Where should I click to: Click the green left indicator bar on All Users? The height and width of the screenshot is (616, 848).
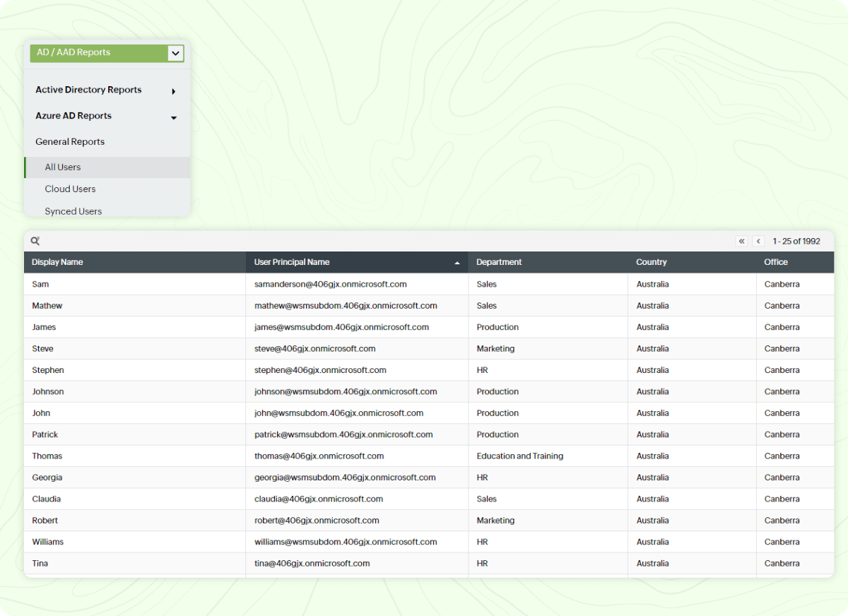pyautogui.click(x=25, y=167)
